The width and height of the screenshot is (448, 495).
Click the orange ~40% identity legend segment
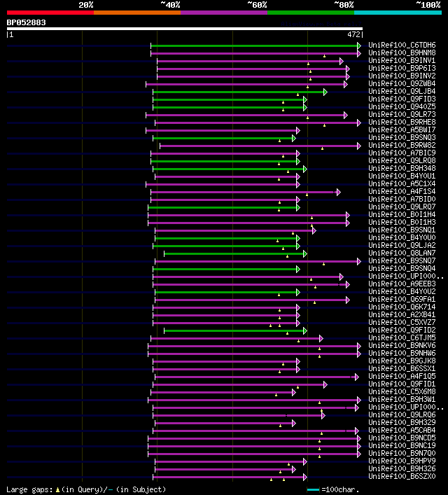[x=137, y=13]
